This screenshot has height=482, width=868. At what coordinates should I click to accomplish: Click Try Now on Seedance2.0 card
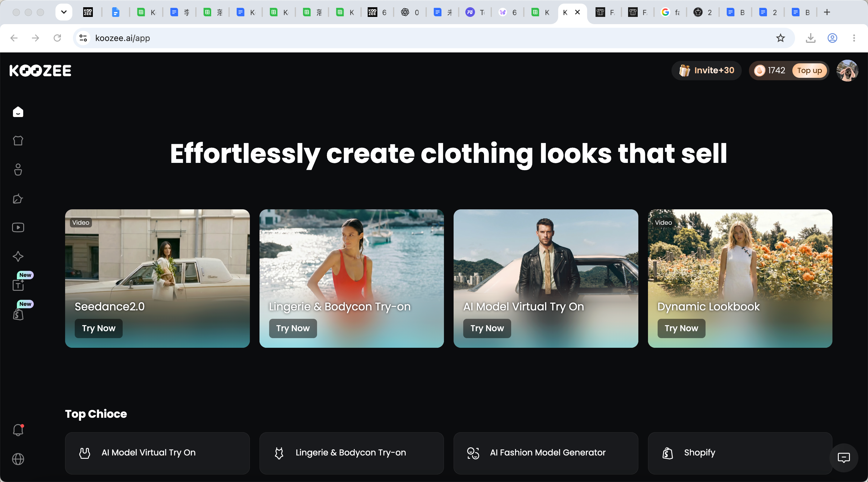point(99,328)
